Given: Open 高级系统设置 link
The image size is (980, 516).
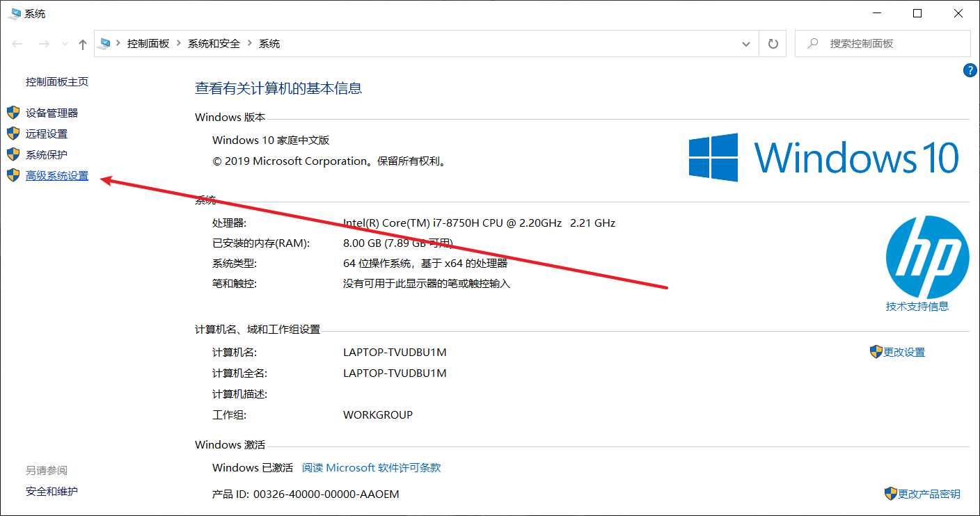Looking at the screenshot, I should tap(57, 176).
